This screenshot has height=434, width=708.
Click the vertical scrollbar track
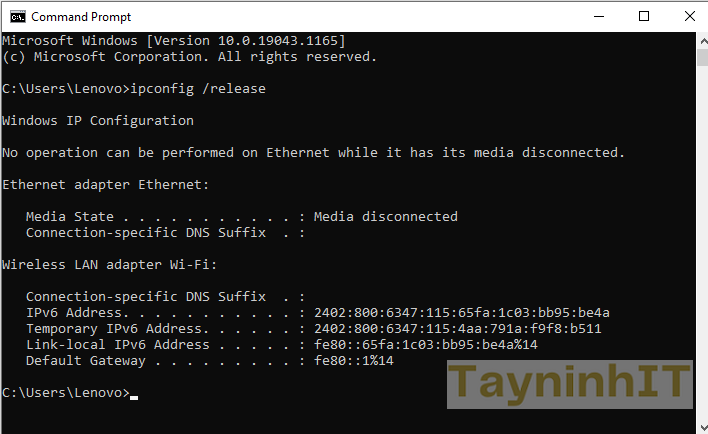coord(699,250)
